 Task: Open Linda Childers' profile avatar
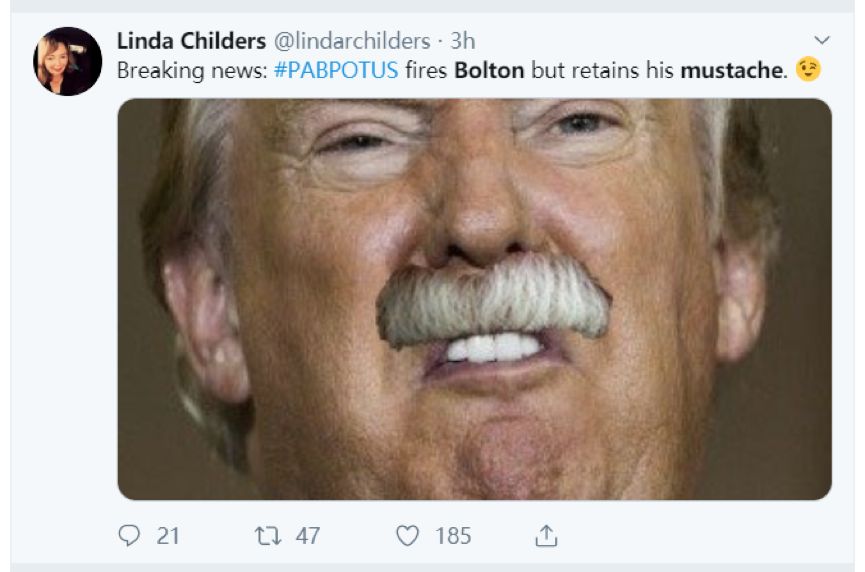coord(68,61)
